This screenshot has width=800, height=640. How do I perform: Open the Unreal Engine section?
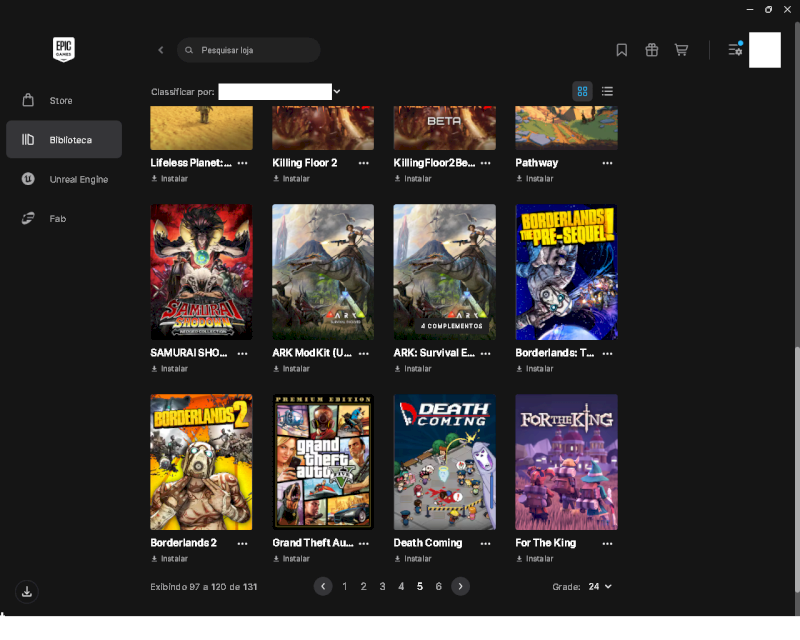click(64, 179)
